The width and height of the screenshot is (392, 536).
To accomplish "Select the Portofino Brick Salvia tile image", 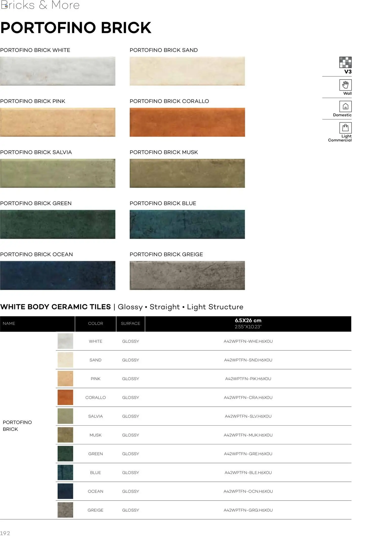I will click(x=58, y=173).
